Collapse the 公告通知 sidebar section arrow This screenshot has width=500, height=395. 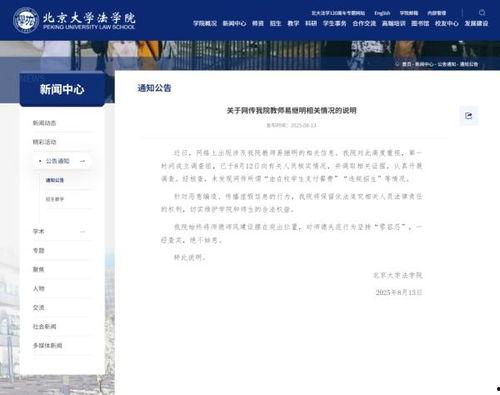point(82,161)
